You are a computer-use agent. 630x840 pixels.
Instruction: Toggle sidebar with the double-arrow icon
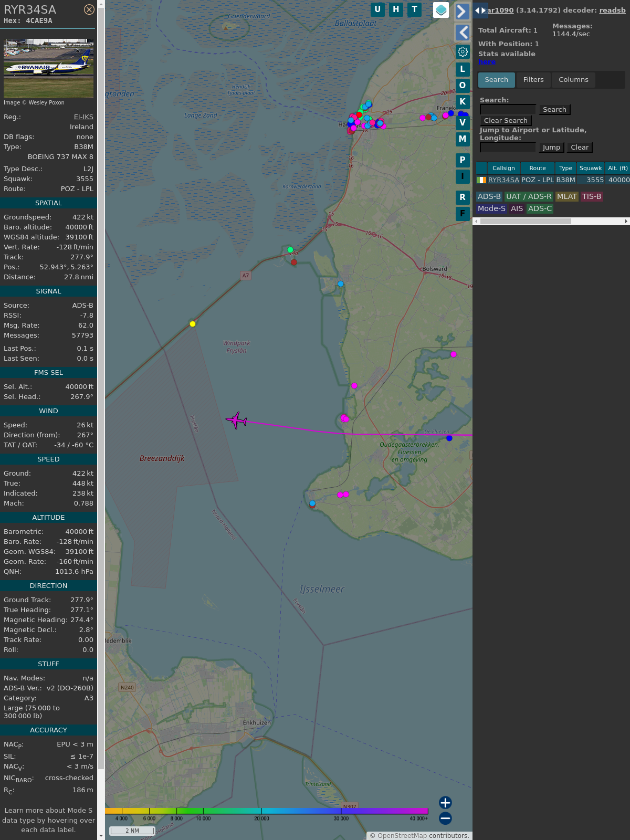pos(480,10)
